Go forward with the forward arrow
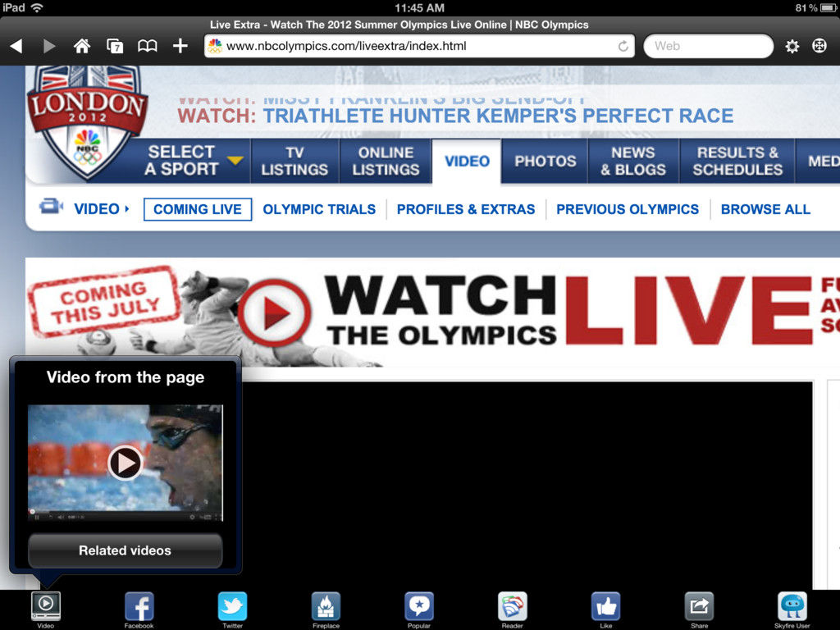The image size is (840, 630). click(48, 46)
